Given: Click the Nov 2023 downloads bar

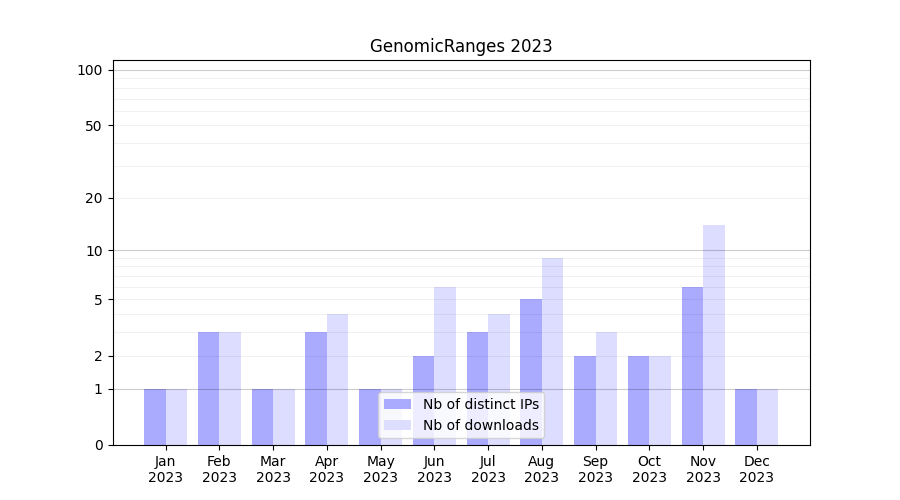Looking at the screenshot, I should pos(714,335).
